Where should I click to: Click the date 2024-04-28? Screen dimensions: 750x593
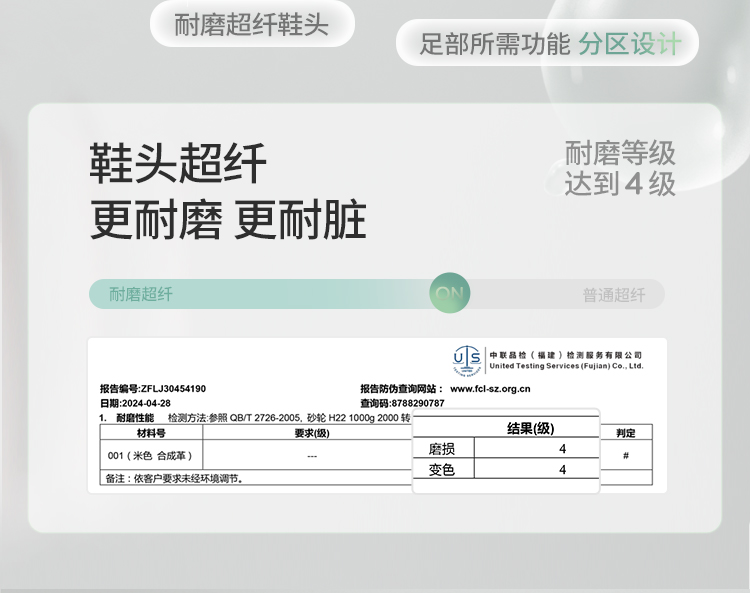coord(146,403)
